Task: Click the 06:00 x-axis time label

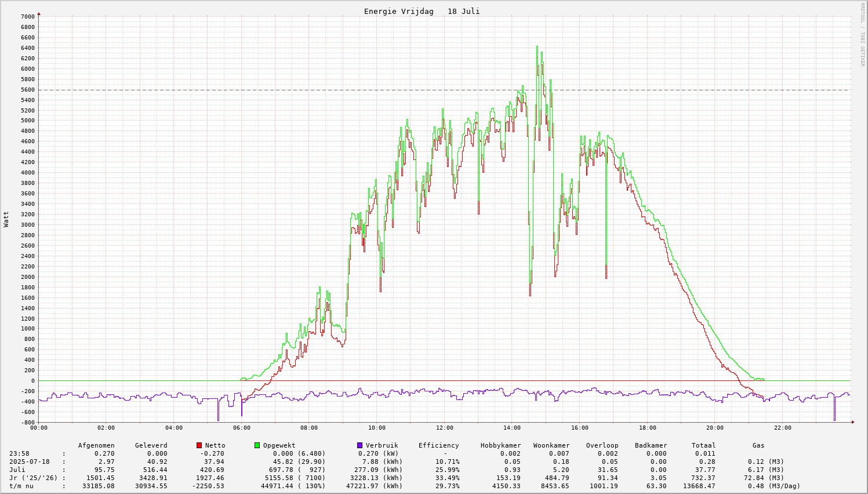Action: click(x=242, y=428)
